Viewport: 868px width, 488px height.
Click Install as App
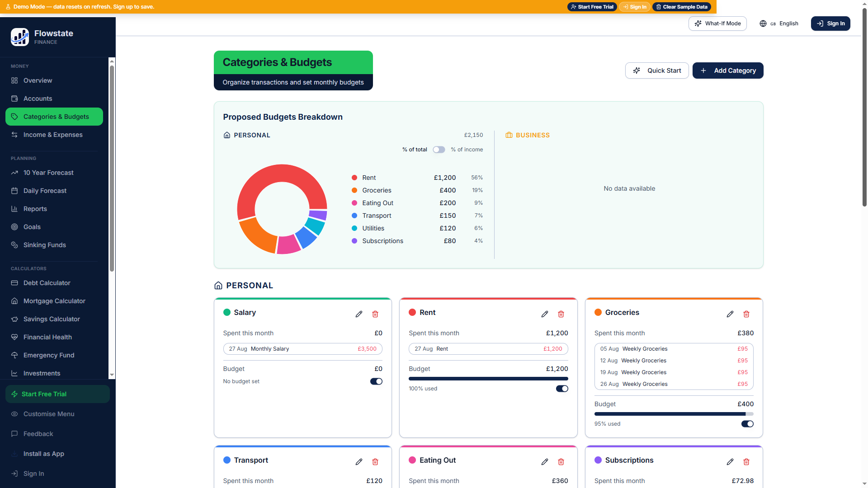click(x=57, y=454)
